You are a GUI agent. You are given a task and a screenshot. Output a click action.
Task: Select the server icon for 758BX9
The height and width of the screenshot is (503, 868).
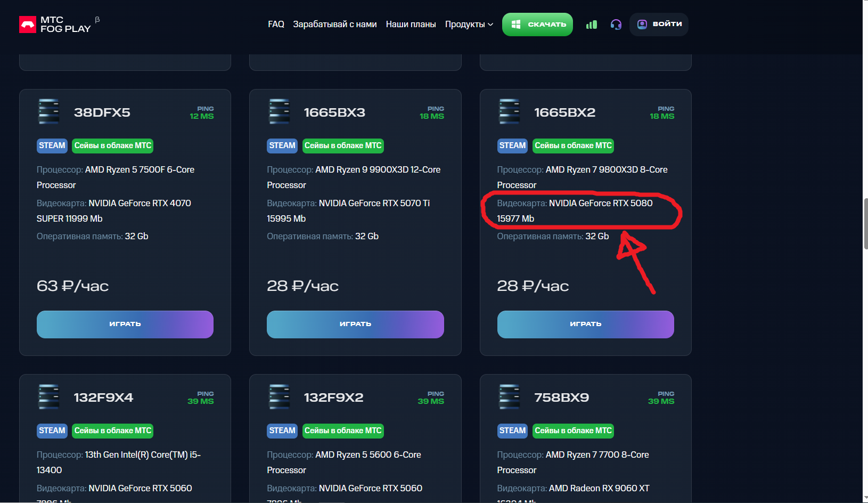click(x=510, y=397)
